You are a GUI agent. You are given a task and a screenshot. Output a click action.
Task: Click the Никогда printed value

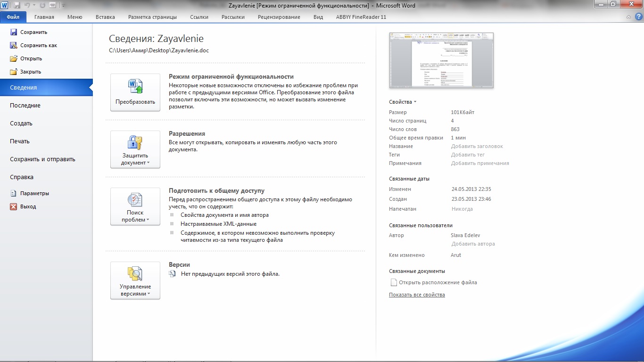pos(462,209)
